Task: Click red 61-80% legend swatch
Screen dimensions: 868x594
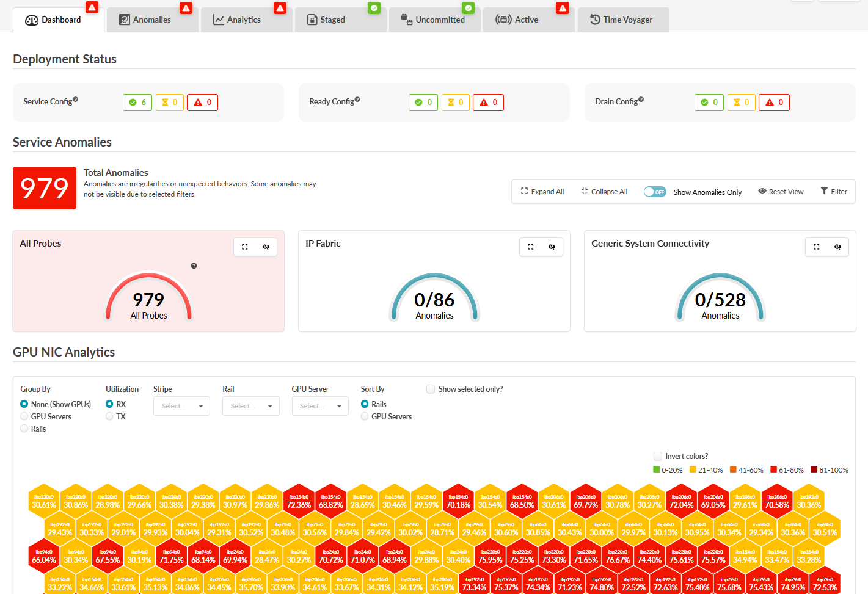Action: [x=774, y=469]
